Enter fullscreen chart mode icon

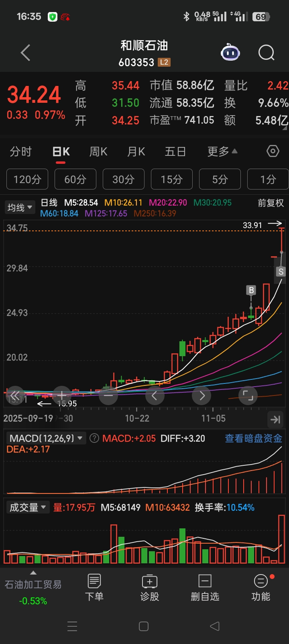pos(248,396)
